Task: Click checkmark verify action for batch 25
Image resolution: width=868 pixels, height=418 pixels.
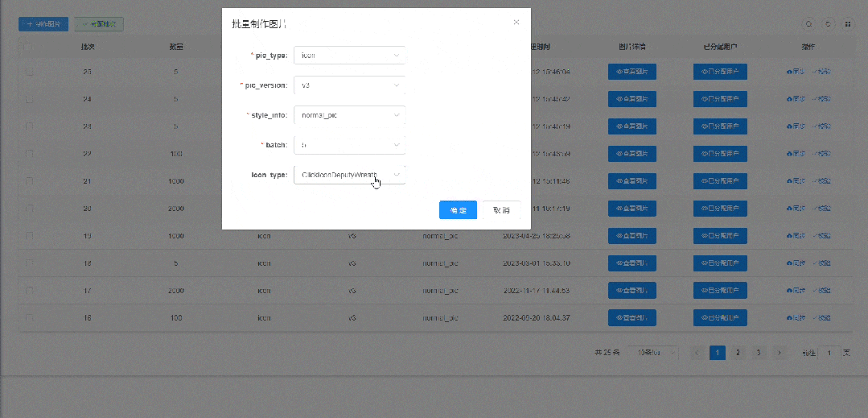Action: (x=821, y=72)
